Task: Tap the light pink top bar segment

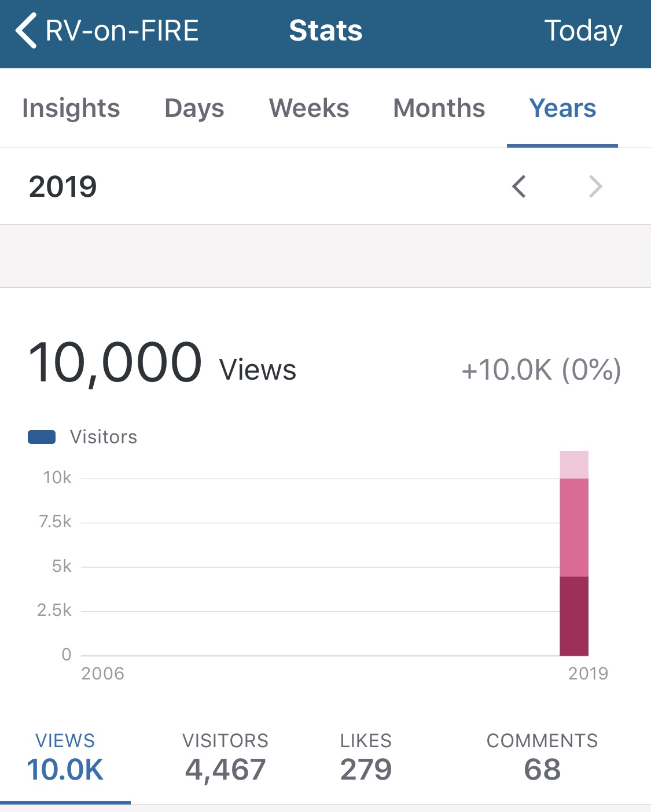Action: coord(574,465)
